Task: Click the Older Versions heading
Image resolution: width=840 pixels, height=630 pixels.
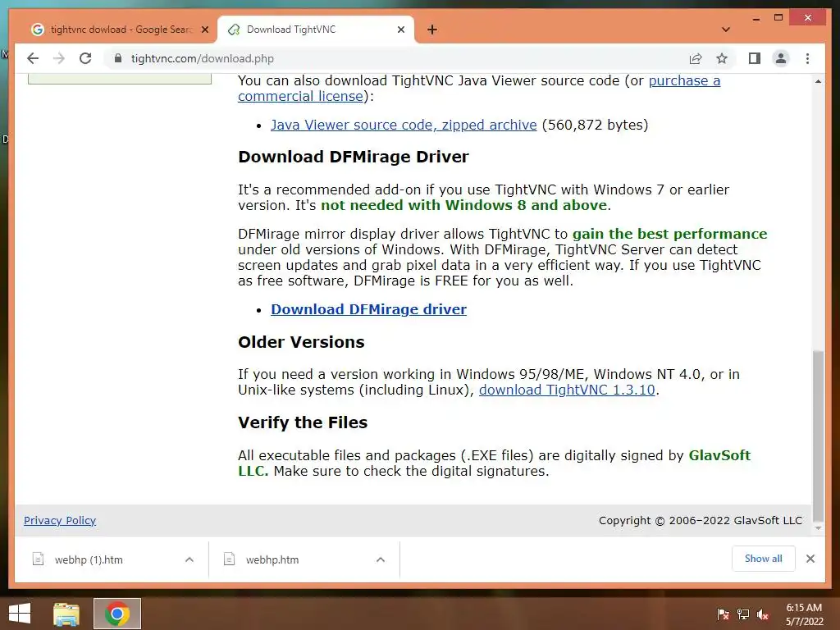Action: pos(301,342)
